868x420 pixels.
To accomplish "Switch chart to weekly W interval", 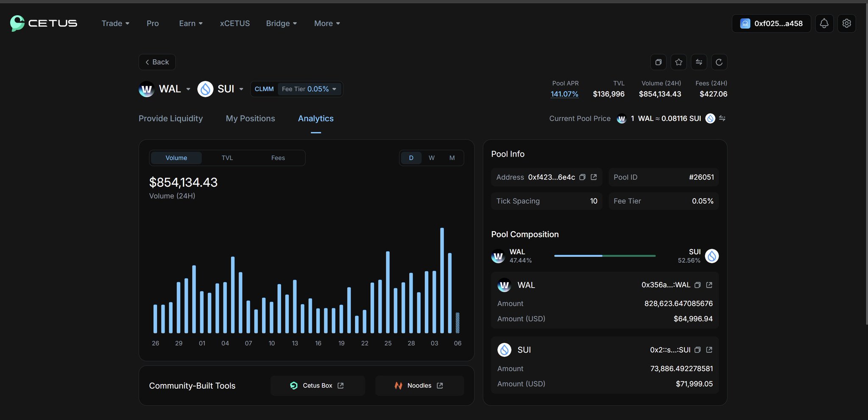I will pos(431,158).
